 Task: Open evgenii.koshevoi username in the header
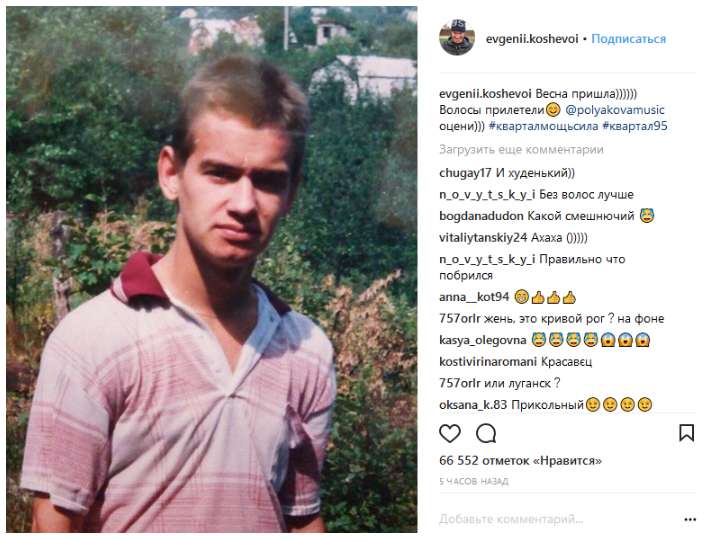(x=532, y=39)
